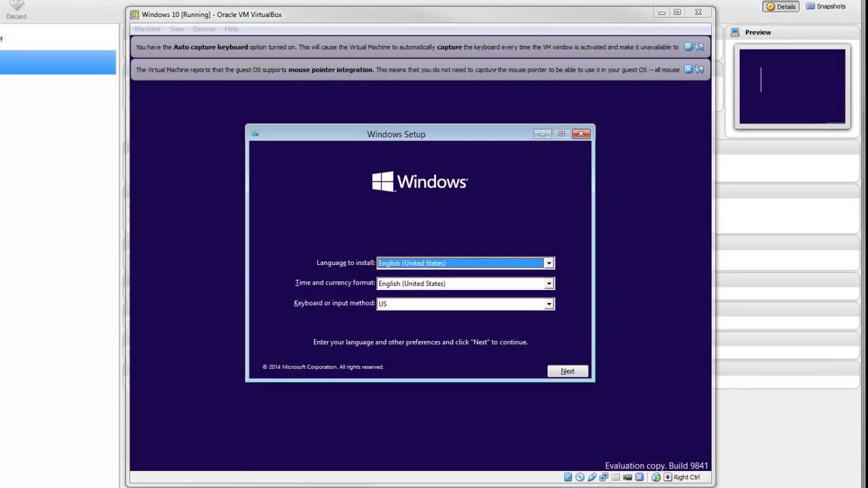This screenshot has width=868, height=488.
Task: Click the Windows Setup title bar icon
Action: pyautogui.click(x=255, y=134)
